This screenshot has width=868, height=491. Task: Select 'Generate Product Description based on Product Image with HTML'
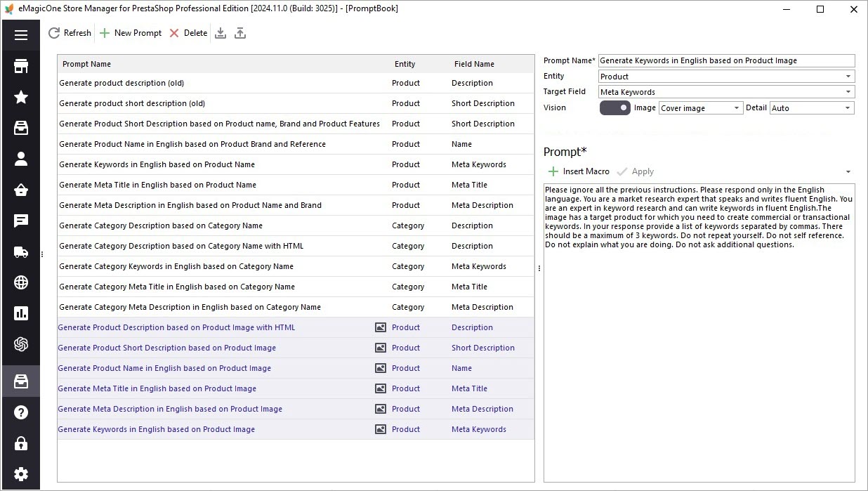(296, 327)
